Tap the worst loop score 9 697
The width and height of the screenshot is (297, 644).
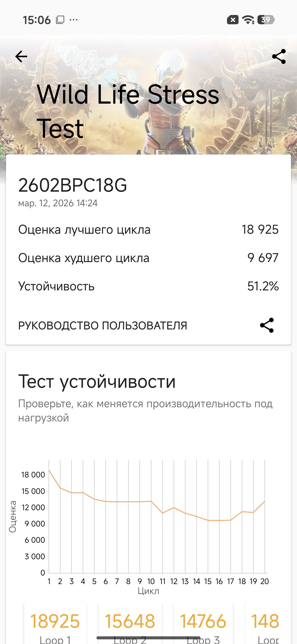point(263,258)
